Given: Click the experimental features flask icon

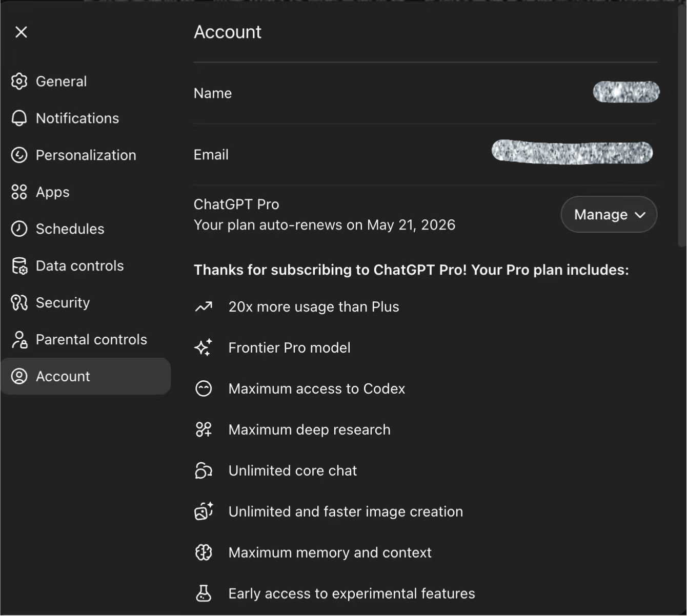Looking at the screenshot, I should click(204, 593).
